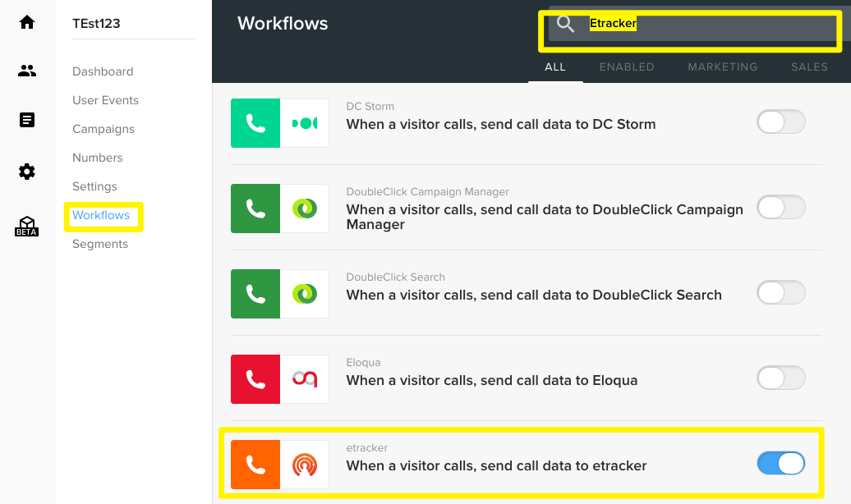Viewport: 851px width, 504px height.
Task: Open Campaigns in the sidebar
Action: (x=103, y=129)
